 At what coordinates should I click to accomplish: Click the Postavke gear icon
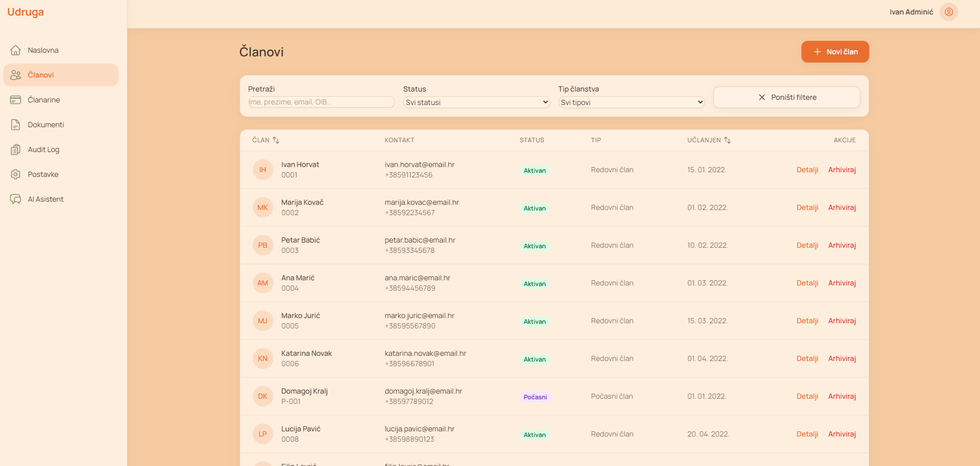click(x=16, y=174)
